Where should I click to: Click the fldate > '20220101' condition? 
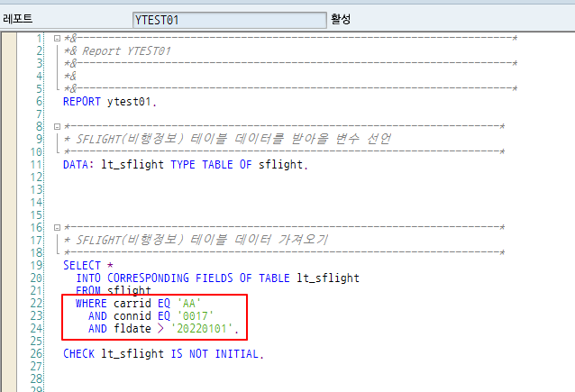coord(176,328)
